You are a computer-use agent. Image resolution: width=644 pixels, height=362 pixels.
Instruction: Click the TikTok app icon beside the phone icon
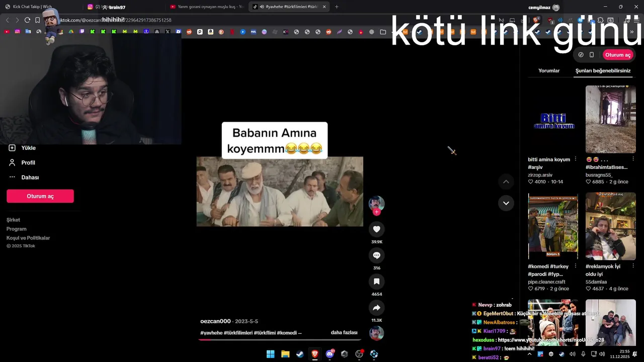[x=581, y=55]
